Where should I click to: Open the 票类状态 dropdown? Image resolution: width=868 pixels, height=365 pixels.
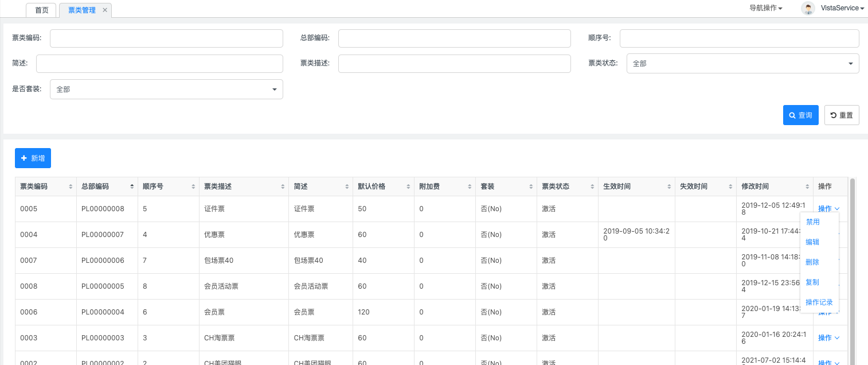[742, 64]
